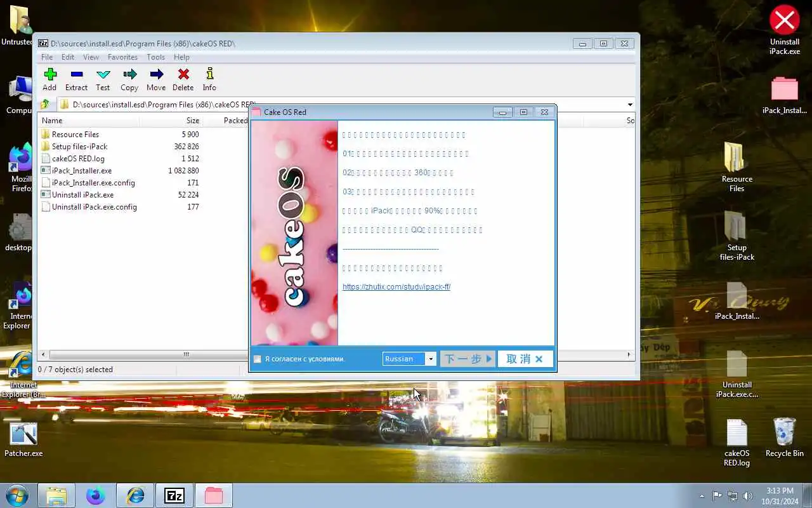Screen dimensions: 812x508
Task: Click the Action Center flag tray icon
Action: (717, 496)
